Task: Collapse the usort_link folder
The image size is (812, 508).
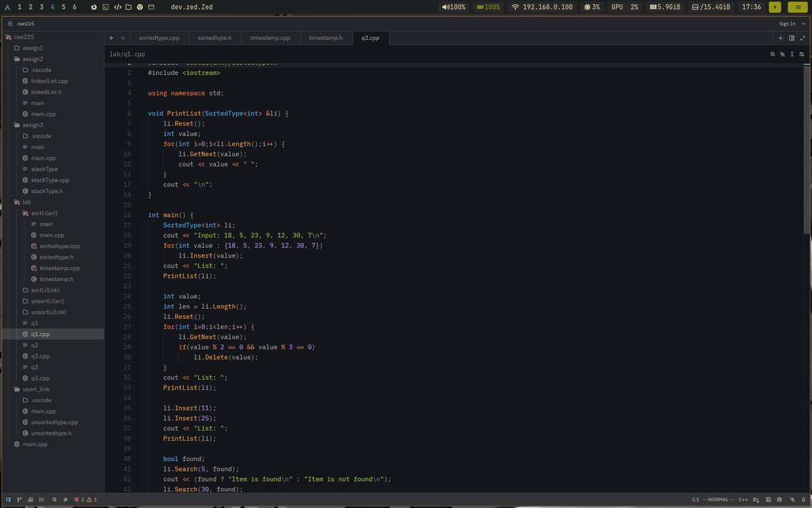Action: [x=52, y=389]
